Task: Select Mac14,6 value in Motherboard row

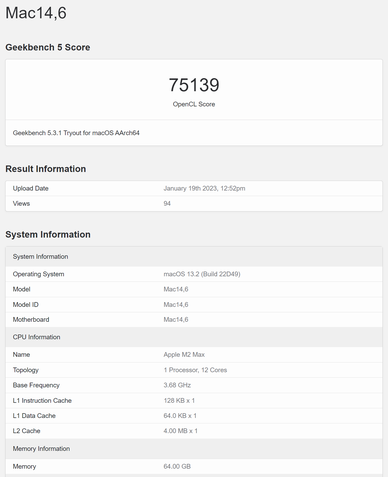Action: 176,320
